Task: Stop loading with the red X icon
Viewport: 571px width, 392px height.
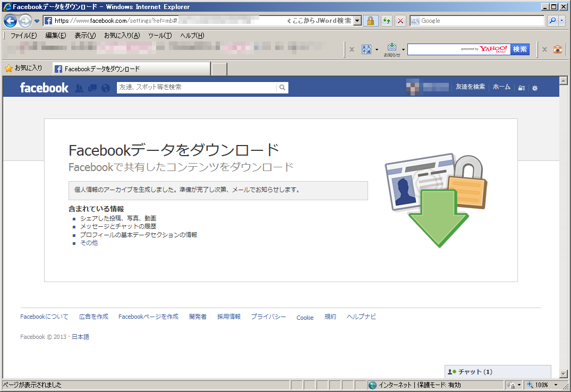Action: 400,21
